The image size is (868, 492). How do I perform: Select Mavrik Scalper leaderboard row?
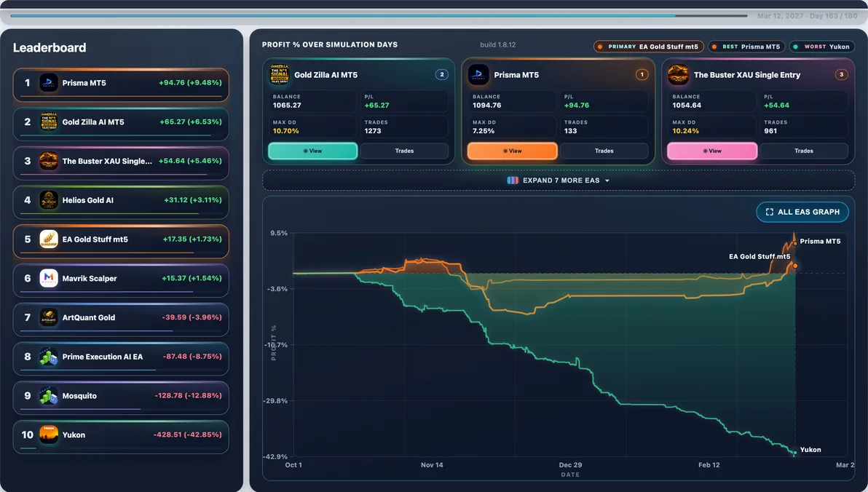click(x=121, y=281)
